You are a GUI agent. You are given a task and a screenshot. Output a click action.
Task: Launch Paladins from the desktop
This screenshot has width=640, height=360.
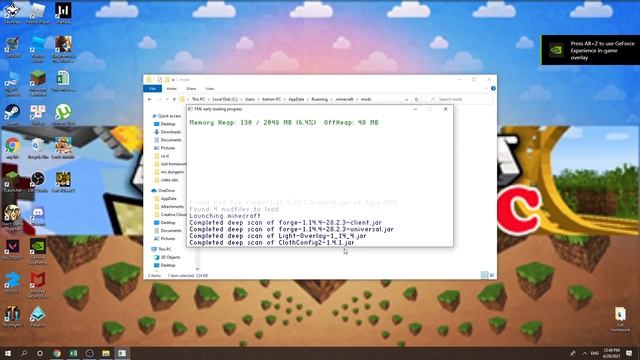coord(38,316)
